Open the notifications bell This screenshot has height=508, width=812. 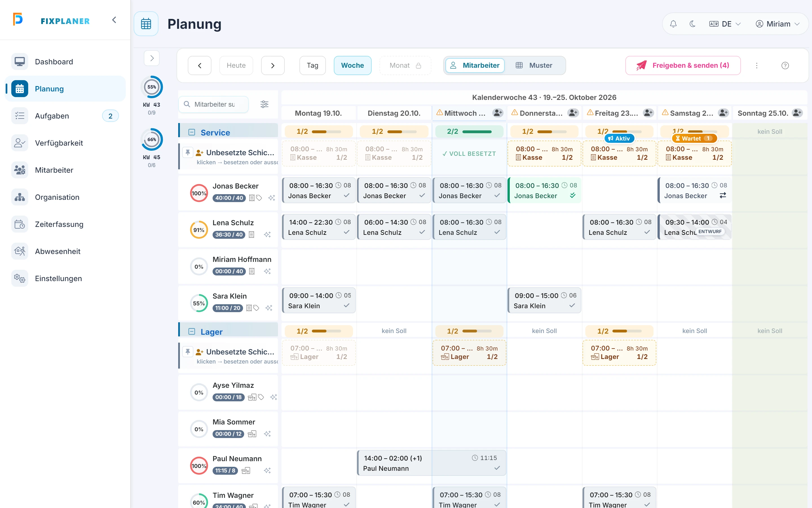673,24
